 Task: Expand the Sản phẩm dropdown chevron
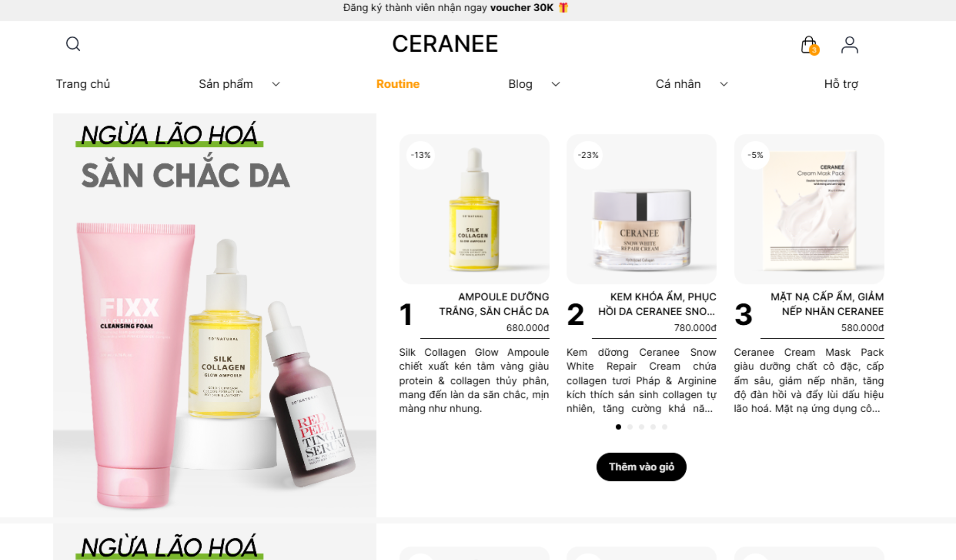click(276, 84)
